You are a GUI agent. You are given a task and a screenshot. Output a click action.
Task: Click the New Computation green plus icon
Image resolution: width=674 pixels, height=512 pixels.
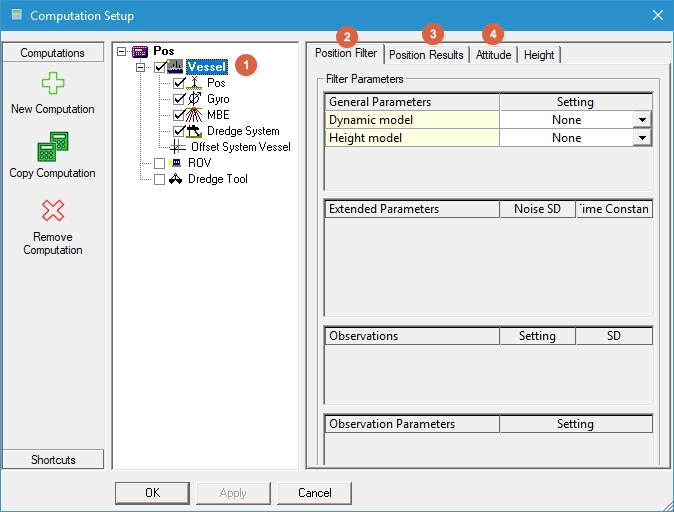tap(52, 83)
